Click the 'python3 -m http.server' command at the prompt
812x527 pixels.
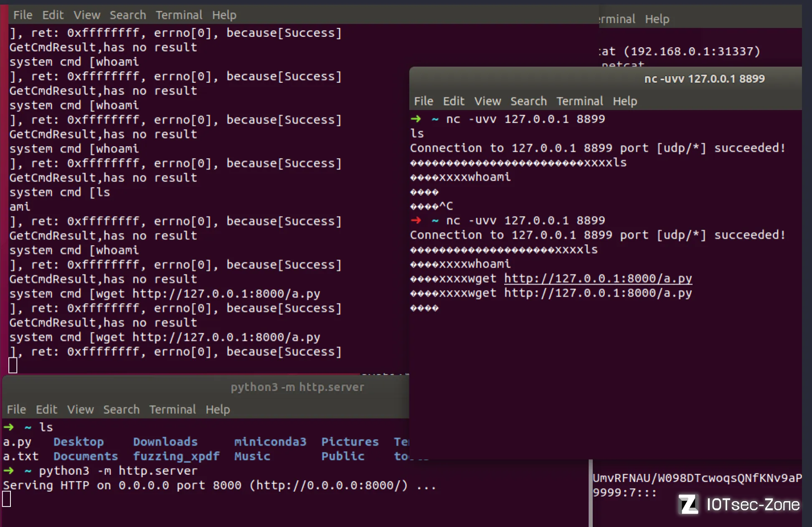pyautogui.click(x=118, y=471)
